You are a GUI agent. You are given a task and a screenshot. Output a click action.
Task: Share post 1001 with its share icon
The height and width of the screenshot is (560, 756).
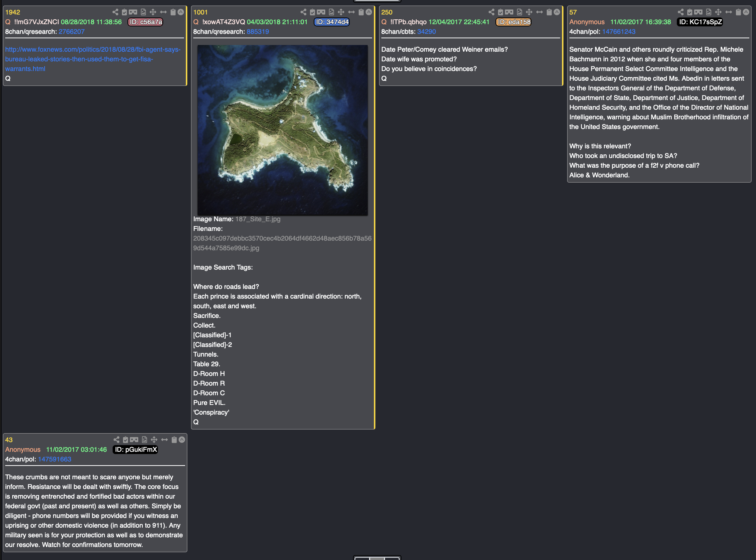click(x=304, y=12)
